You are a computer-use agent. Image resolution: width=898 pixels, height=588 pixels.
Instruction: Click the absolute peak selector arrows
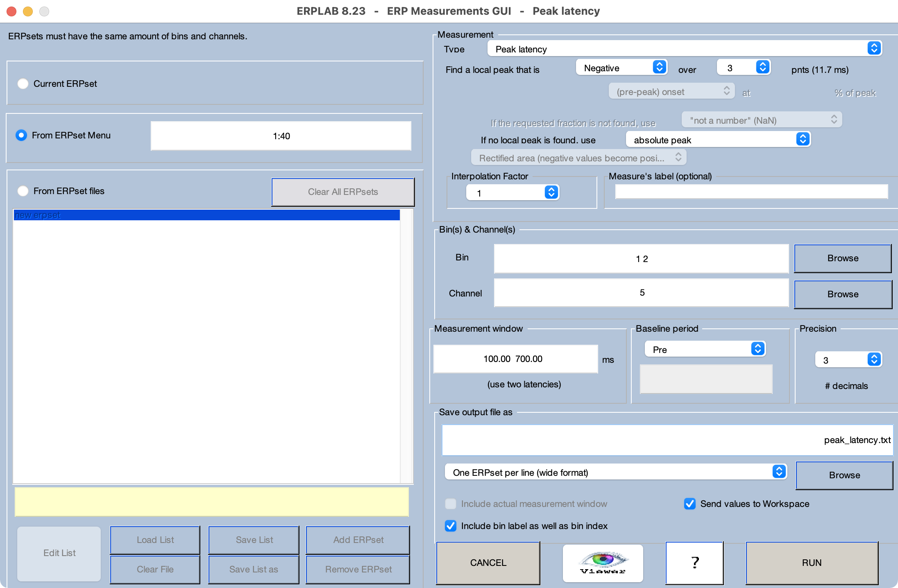803,139
